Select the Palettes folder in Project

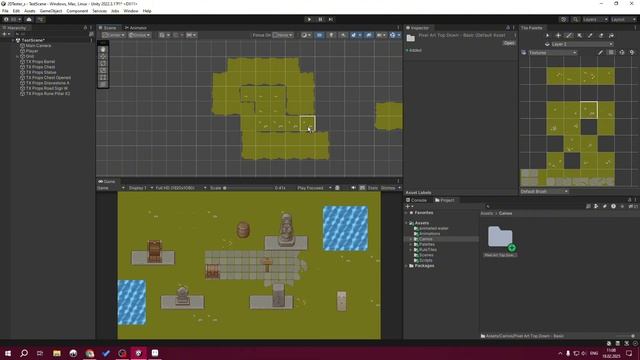pos(427,244)
